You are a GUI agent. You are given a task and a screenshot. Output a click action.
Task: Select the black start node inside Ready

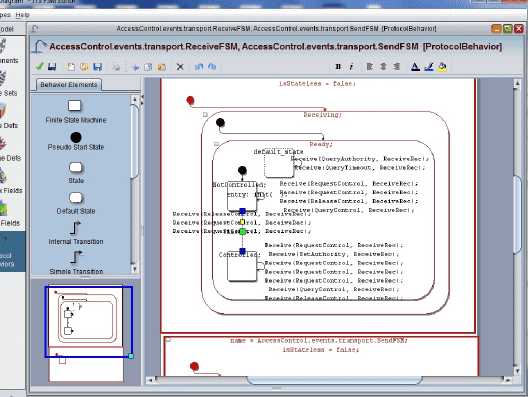tap(242, 170)
